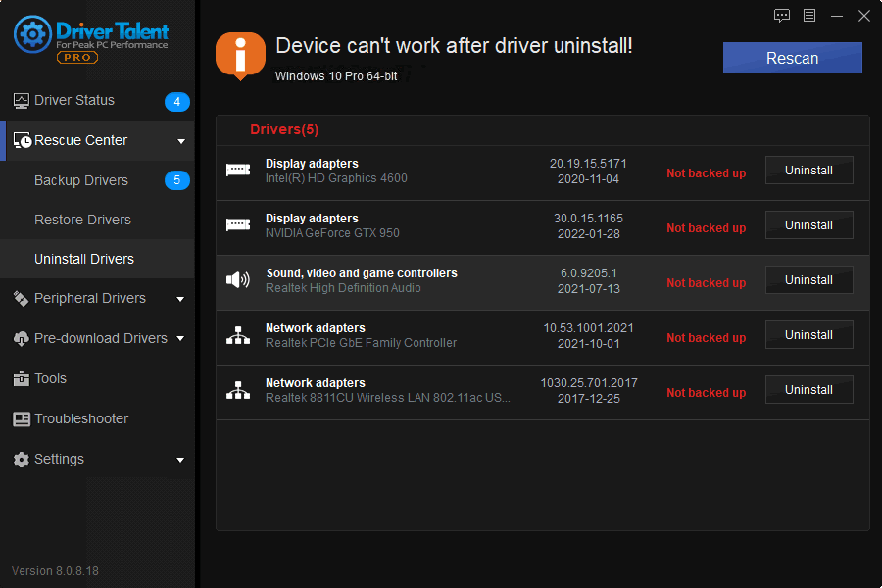The height and width of the screenshot is (588, 882).
Task: Open the Restore Drivers page
Action: tap(82, 220)
